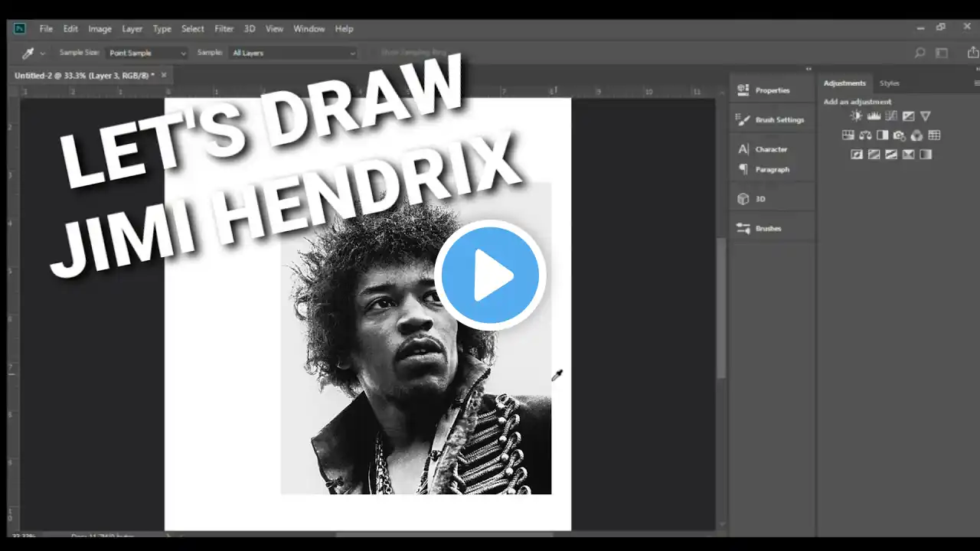This screenshot has width=980, height=551.
Task: Switch to the Styles tab
Action: tap(889, 83)
